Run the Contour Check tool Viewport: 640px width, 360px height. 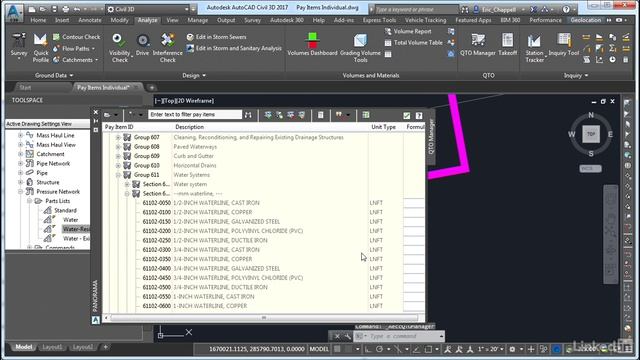pyautogui.click(x=76, y=37)
